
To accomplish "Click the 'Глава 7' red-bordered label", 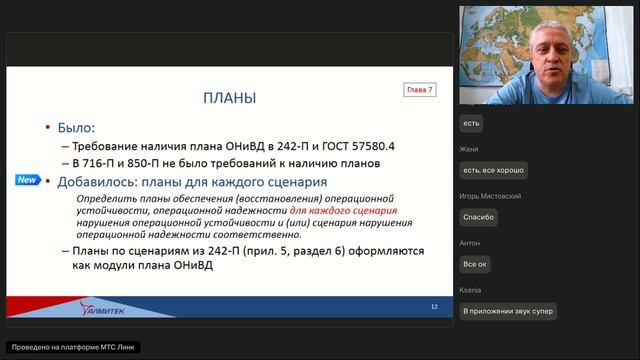I will 420,90.
